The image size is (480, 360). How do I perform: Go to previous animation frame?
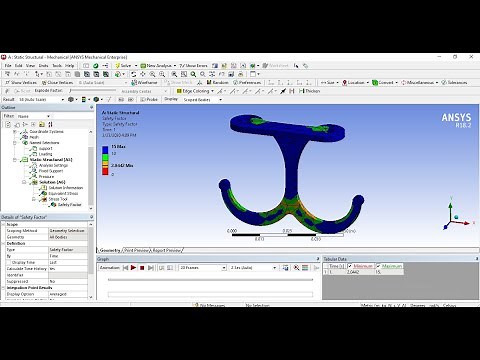[125, 268]
